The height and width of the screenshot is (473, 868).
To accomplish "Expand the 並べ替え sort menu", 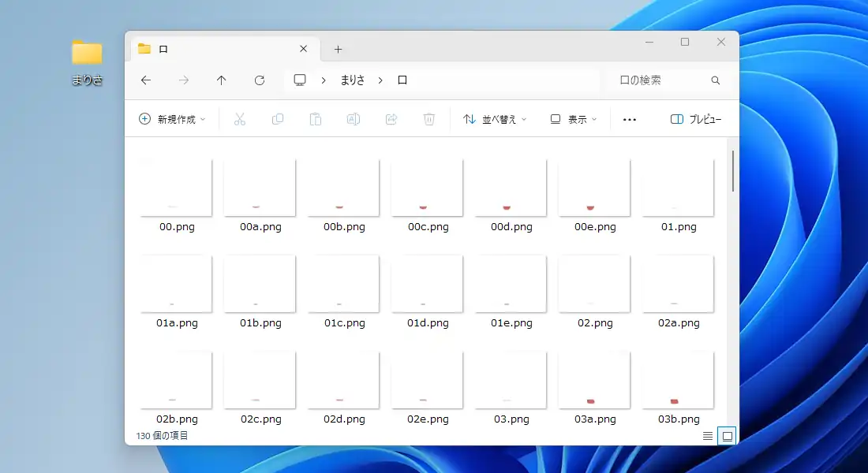I will 495,119.
